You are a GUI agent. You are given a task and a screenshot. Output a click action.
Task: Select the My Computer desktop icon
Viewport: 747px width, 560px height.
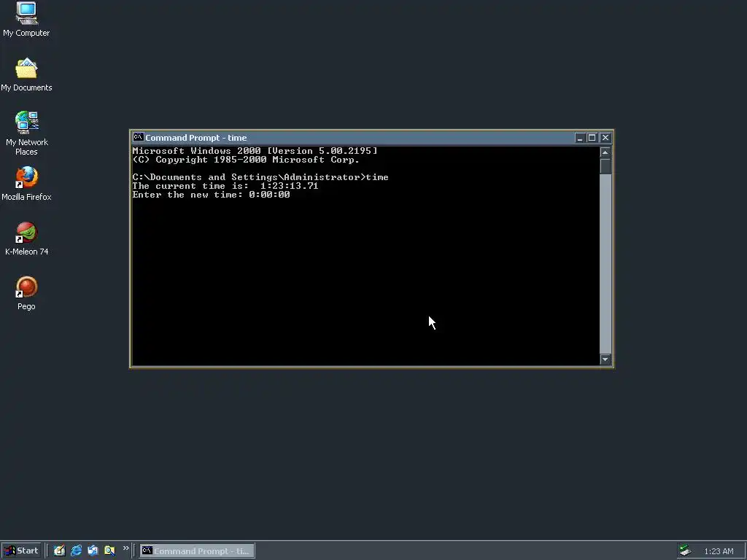coord(26,19)
